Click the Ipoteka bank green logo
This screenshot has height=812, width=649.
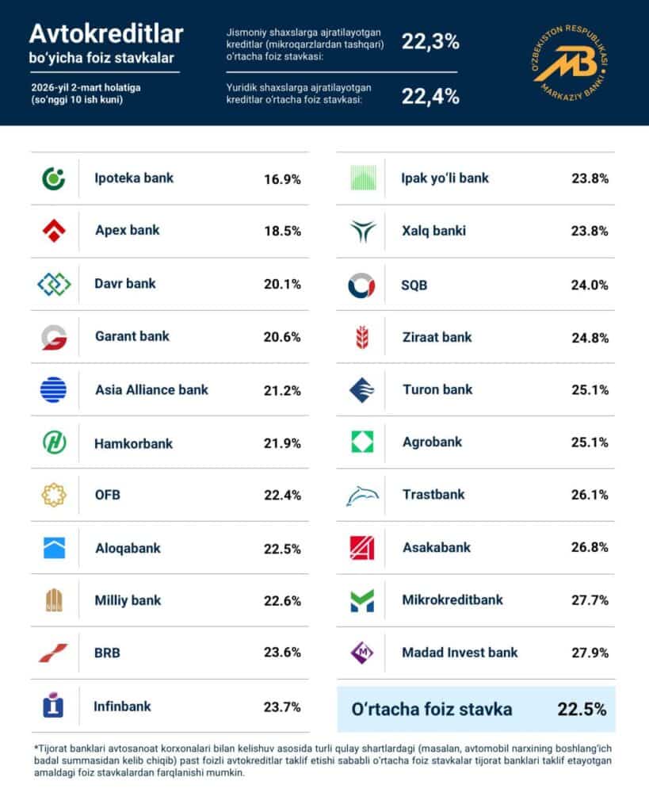[53, 178]
